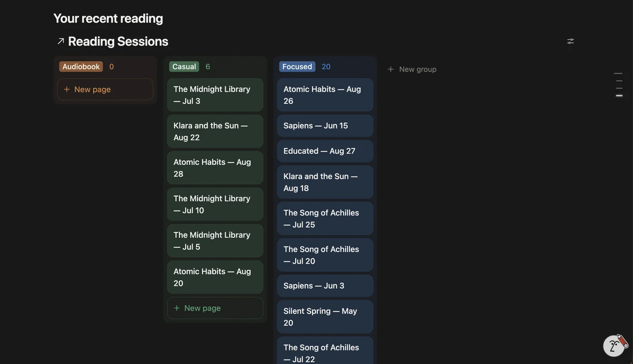Image resolution: width=633 pixels, height=364 pixels.
Task: Click the Focused count 20
Action: (326, 66)
